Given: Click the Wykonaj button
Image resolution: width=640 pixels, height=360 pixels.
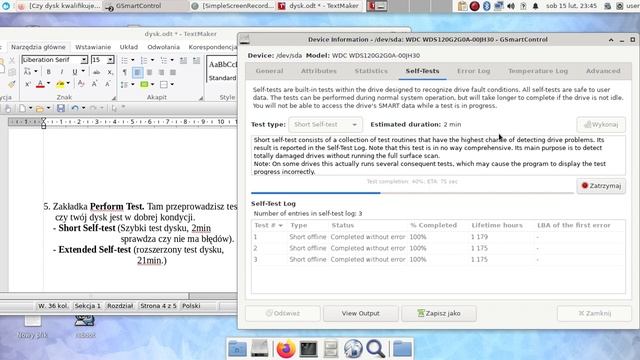Looking at the screenshot, I should point(601,124).
